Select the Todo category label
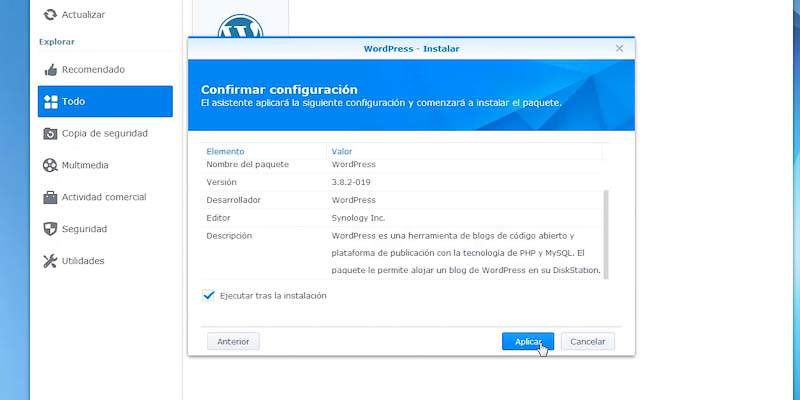Viewport: 800px width, 400px height. pos(73,101)
